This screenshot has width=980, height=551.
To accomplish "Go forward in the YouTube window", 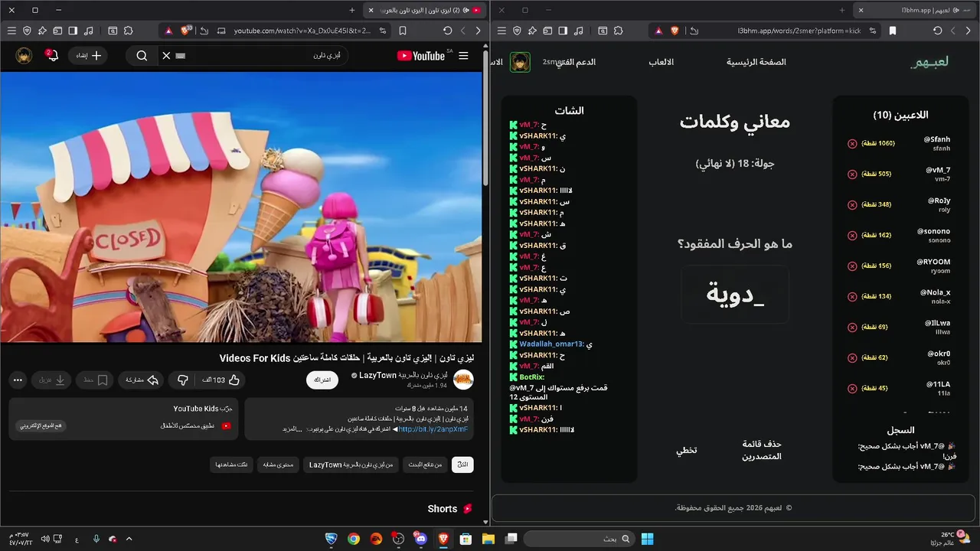I will [463, 31].
